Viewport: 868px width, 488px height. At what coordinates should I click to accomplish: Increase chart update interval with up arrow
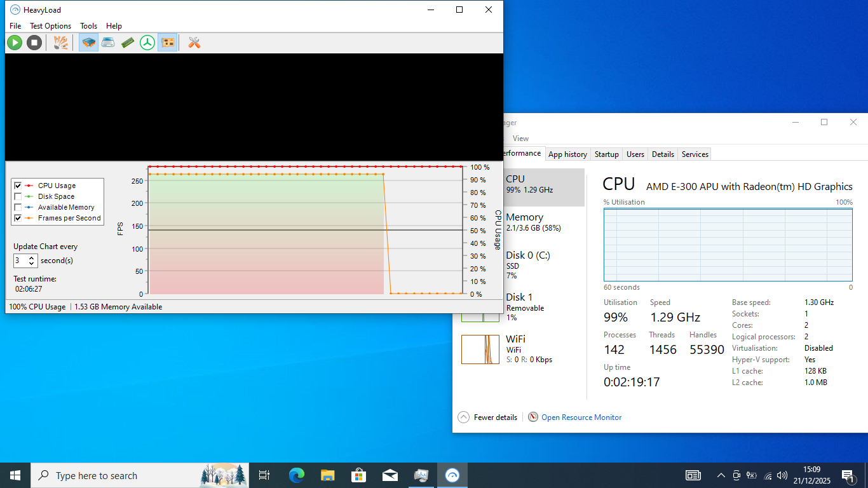click(32, 257)
